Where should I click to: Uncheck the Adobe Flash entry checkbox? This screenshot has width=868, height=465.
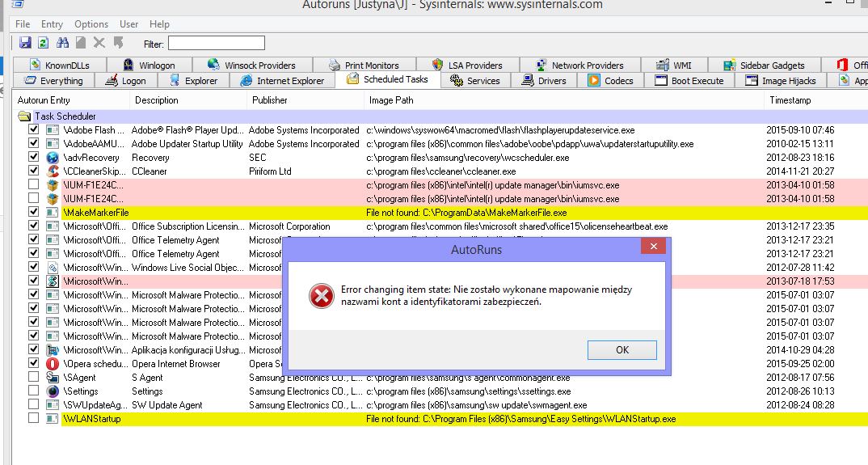coord(33,129)
